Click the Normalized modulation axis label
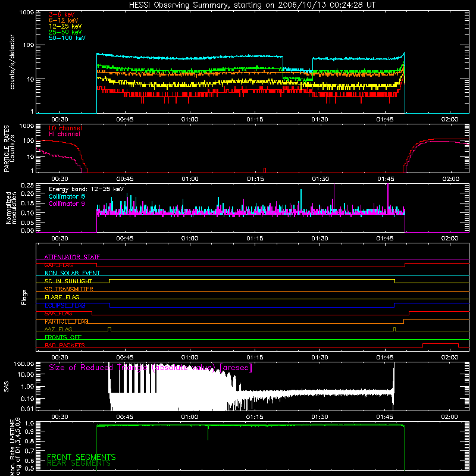This screenshot has width=476, height=476. [x=11, y=208]
